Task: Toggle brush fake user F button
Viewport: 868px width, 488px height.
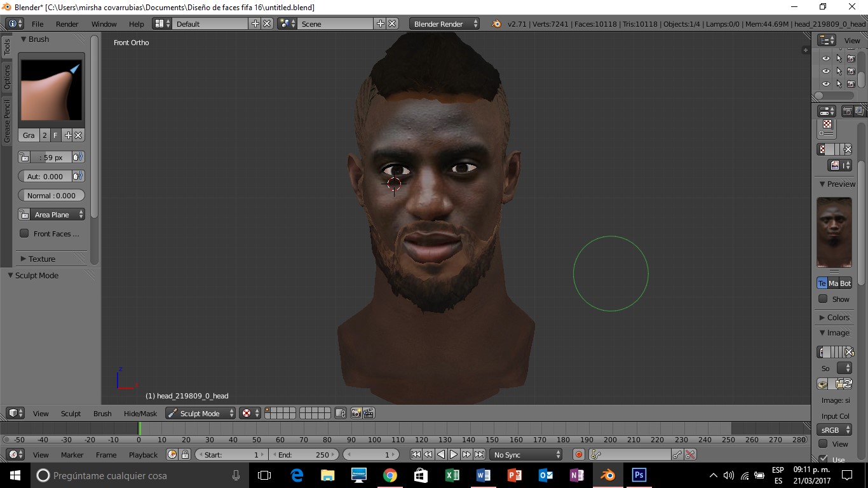Action: (x=55, y=135)
